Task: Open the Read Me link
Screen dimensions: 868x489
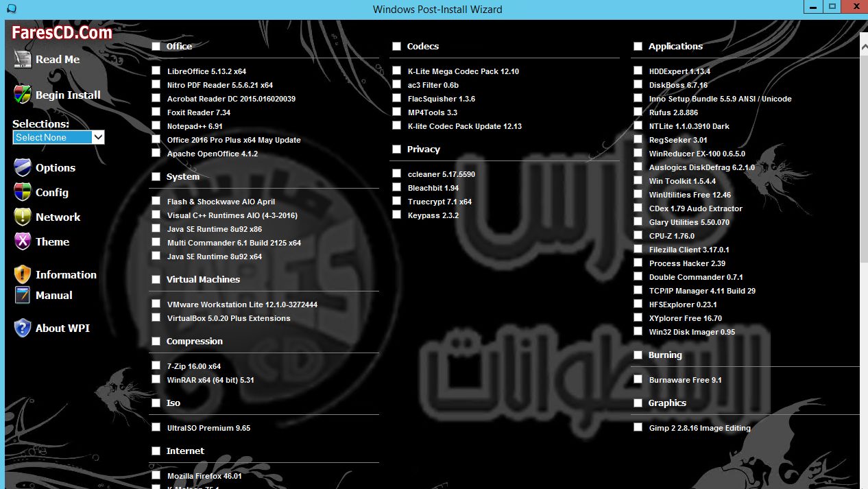Action: [x=58, y=60]
